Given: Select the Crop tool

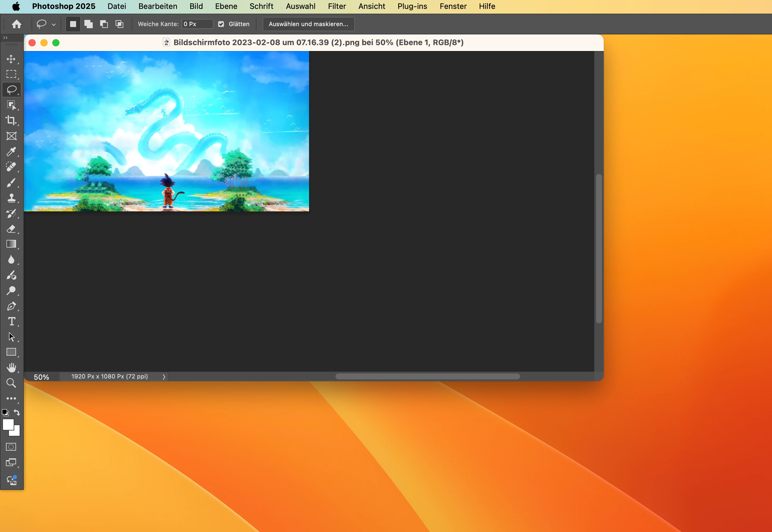Looking at the screenshot, I should 11,120.
